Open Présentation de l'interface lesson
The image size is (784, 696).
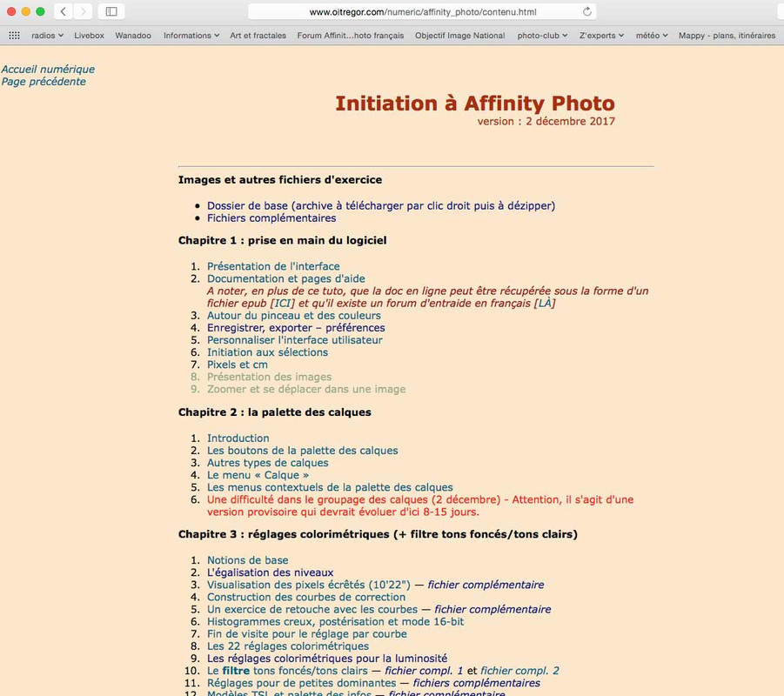tap(273, 266)
